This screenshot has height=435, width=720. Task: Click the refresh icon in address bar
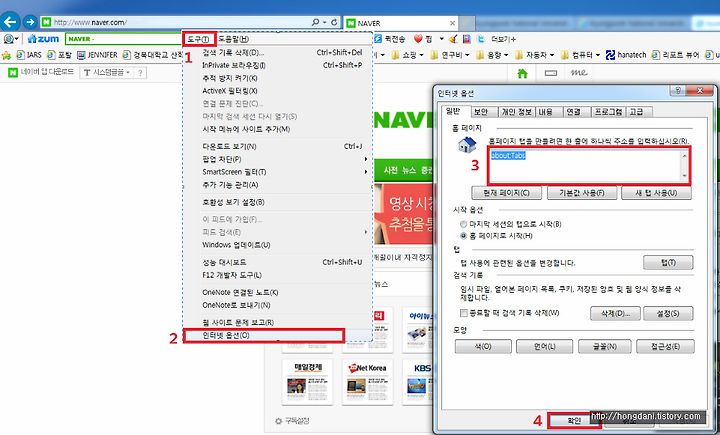334,22
